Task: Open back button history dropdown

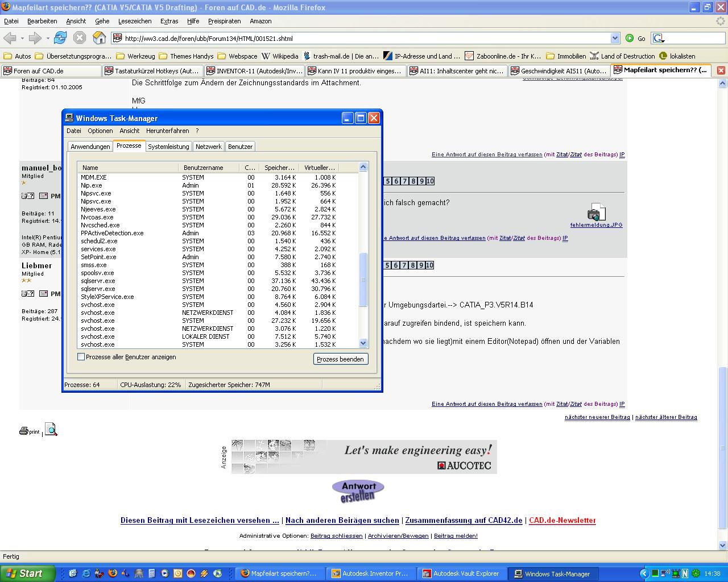Action: tap(22, 38)
